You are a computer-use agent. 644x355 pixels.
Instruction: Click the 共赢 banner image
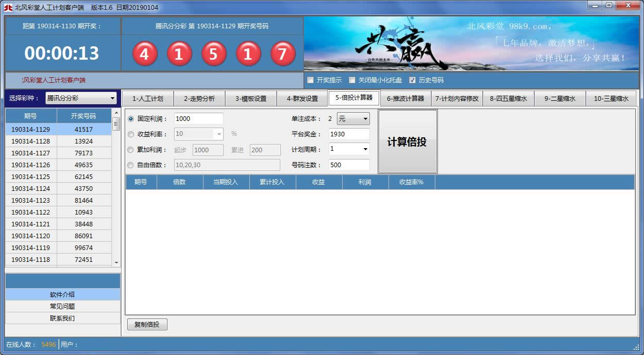click(x=471, y=44)
